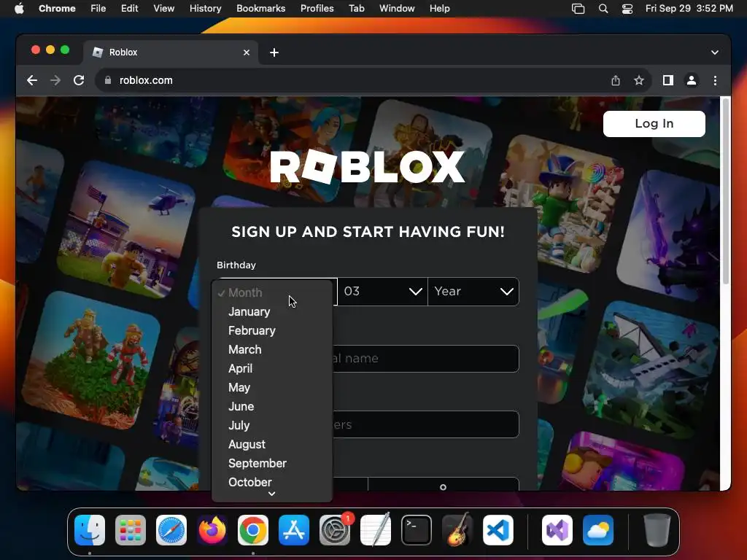
Task: Click the Chrome icon in the dock
Action: click(x=253, y=530)
